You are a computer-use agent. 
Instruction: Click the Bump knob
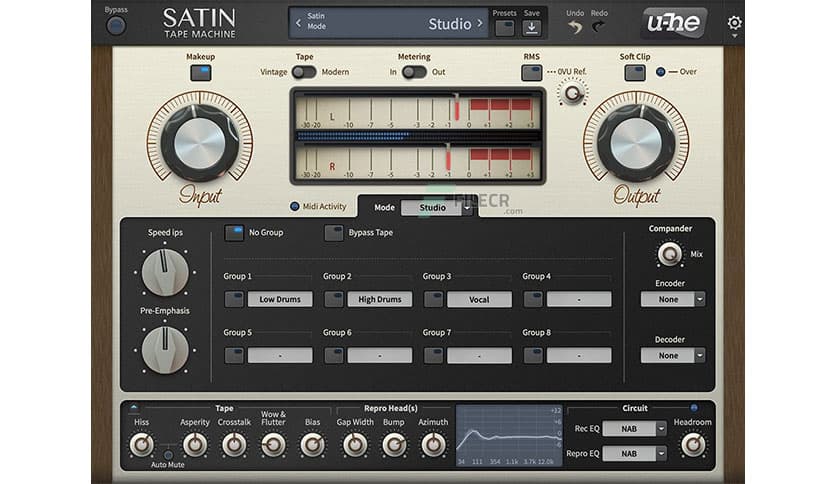pyautogui.click(x=394, y=445)
